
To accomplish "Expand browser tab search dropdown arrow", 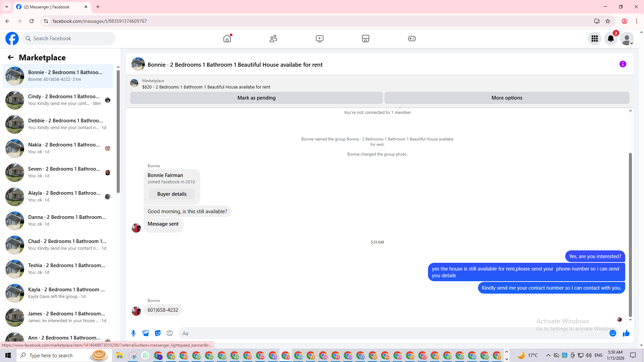I will click(7, 7).
